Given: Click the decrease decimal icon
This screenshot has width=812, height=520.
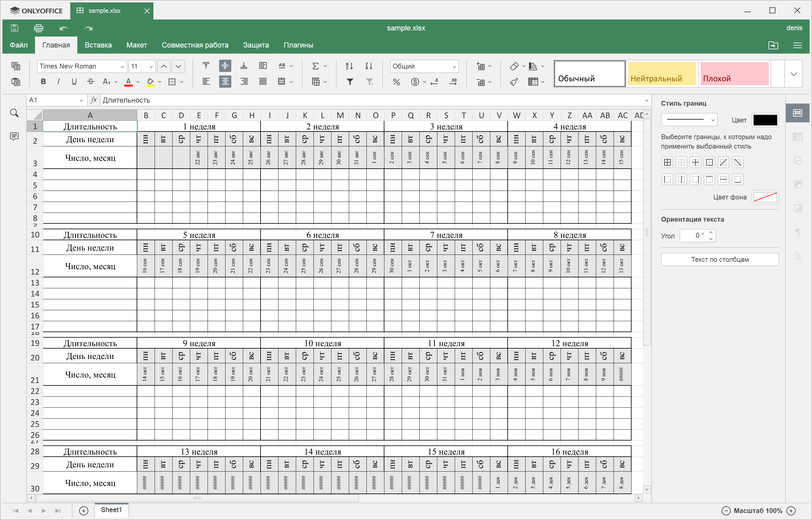Looking at the screenshot, I should coord(435,82).
